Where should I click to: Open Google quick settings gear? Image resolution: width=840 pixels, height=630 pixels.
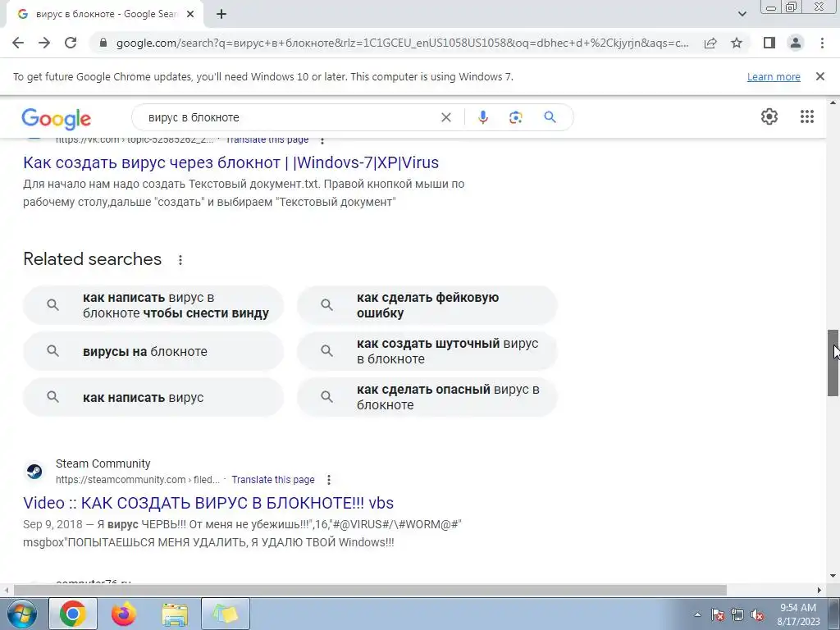tap(769, 116)
